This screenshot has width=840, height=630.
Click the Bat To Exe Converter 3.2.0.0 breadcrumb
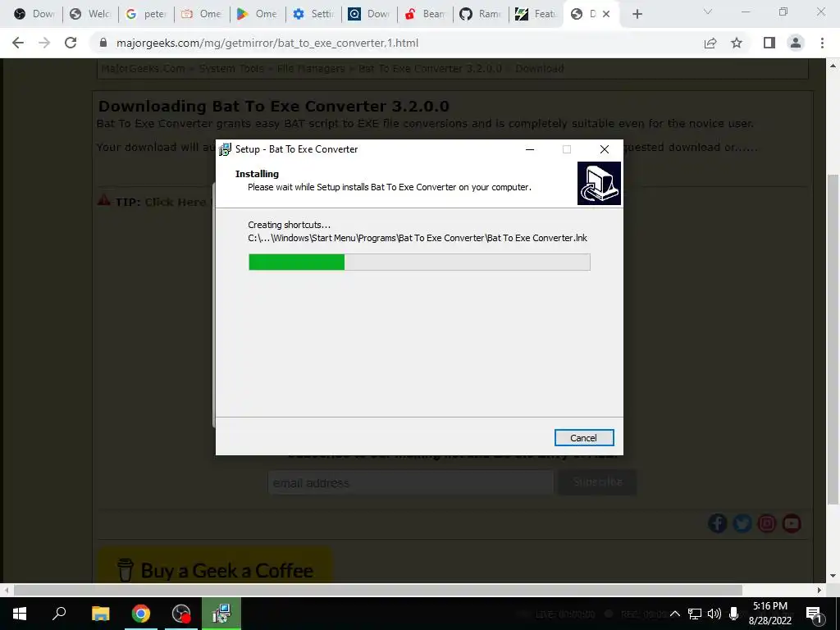[x=430, y=69]
